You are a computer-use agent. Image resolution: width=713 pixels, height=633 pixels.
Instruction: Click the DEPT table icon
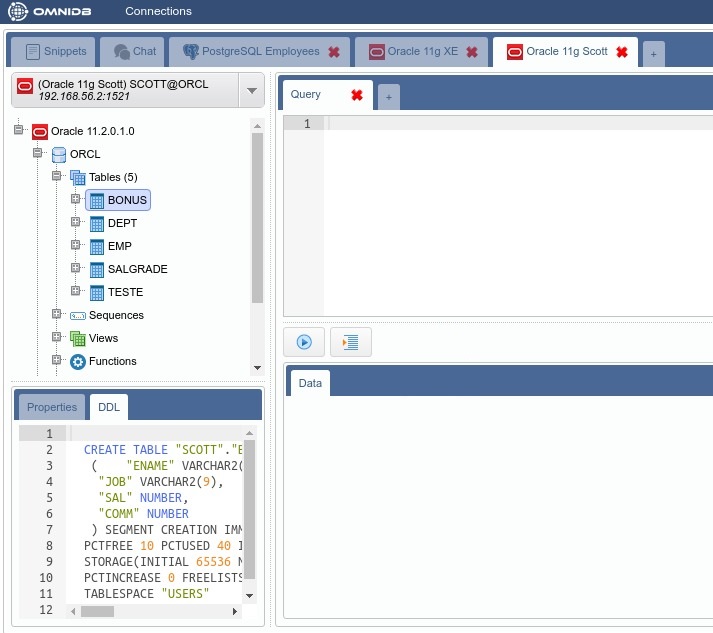[x=97, y=224]
